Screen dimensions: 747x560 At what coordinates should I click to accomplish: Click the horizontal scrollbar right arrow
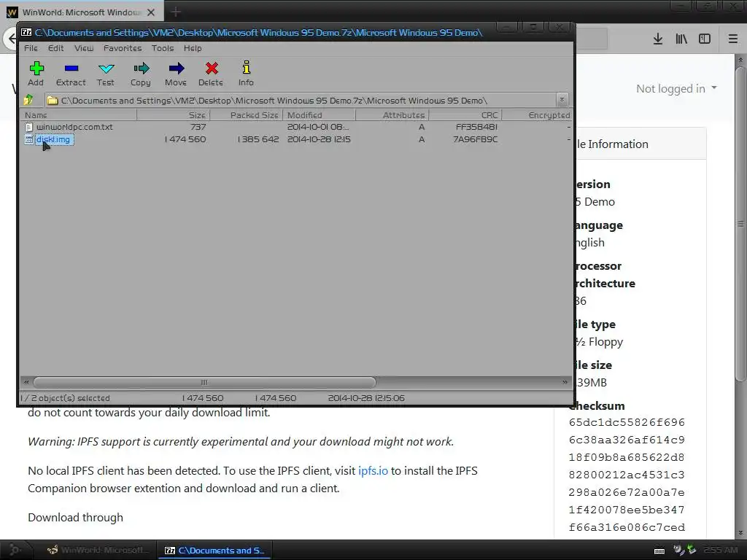click(565, 382)
